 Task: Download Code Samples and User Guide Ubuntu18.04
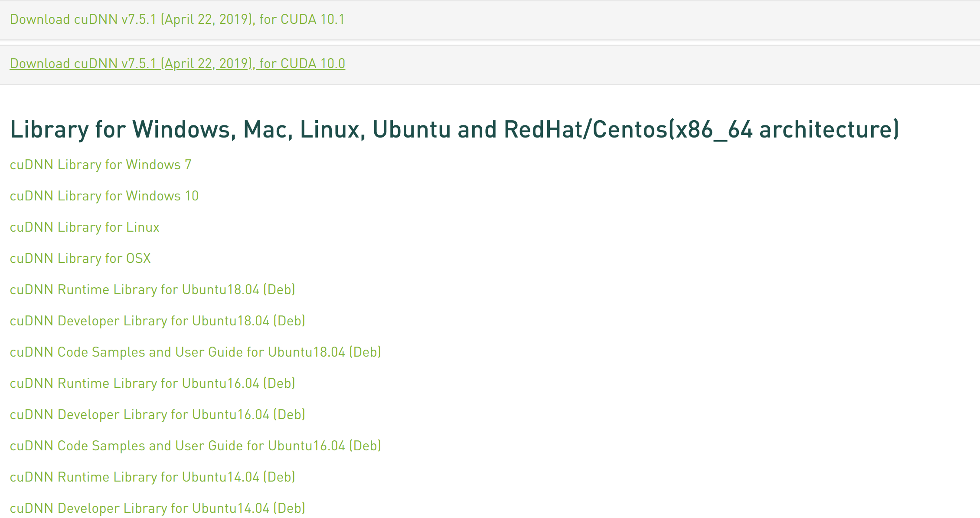[x=195, y=352]
